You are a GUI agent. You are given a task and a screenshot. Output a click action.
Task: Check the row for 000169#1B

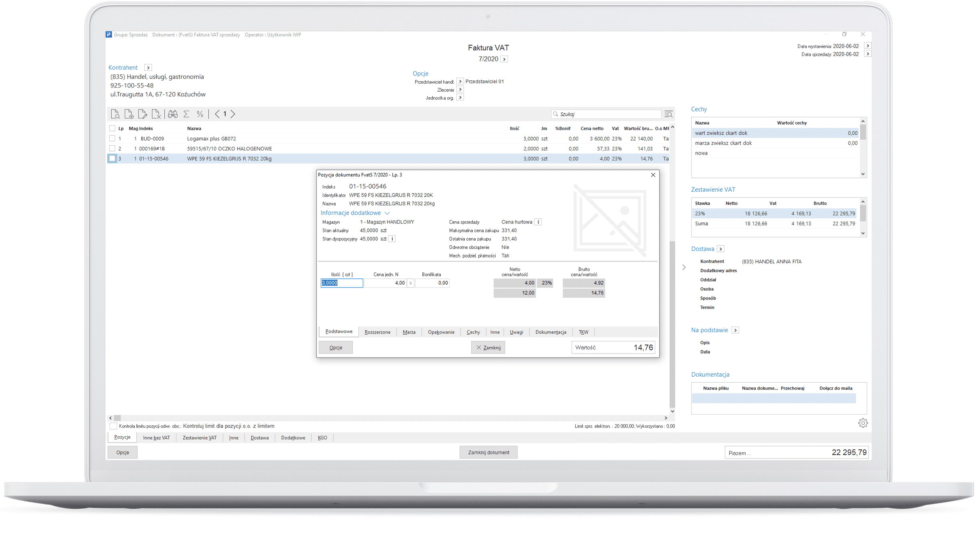click(x=112, y=148)
